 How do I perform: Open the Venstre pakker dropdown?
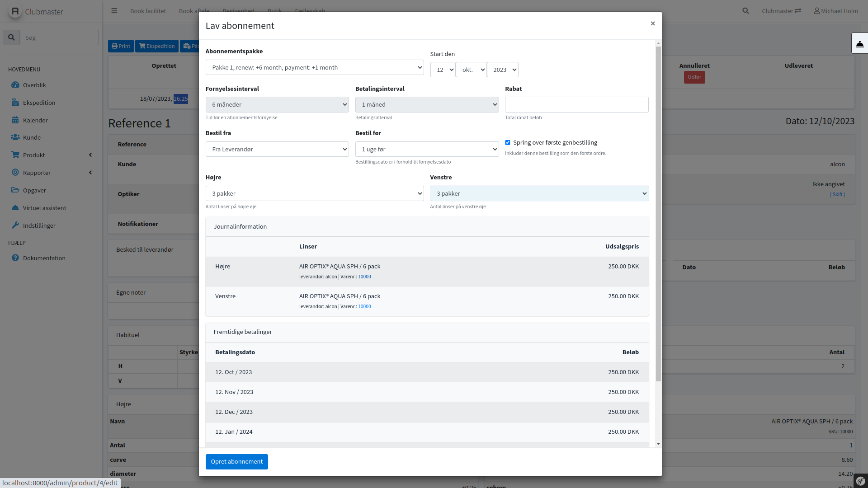539,193
